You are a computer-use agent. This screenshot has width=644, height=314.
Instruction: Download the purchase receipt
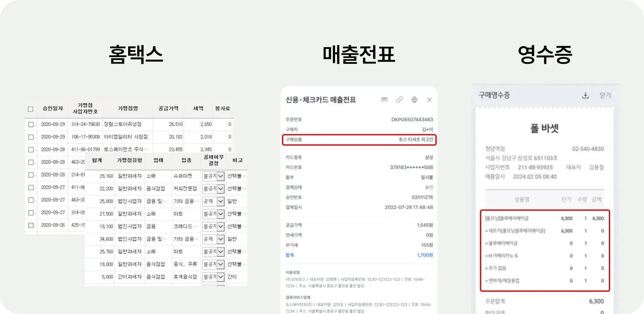585,96
